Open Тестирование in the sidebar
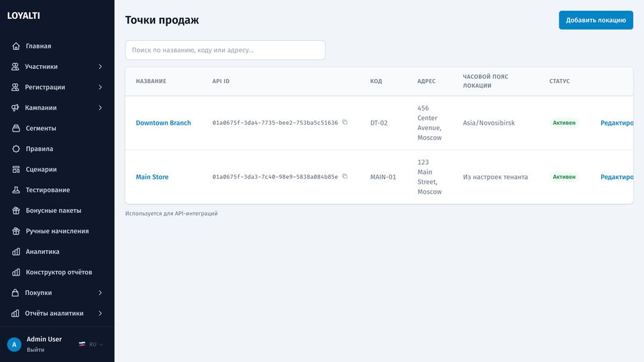This screenshot has height=362, width=644. pos(57,190)
